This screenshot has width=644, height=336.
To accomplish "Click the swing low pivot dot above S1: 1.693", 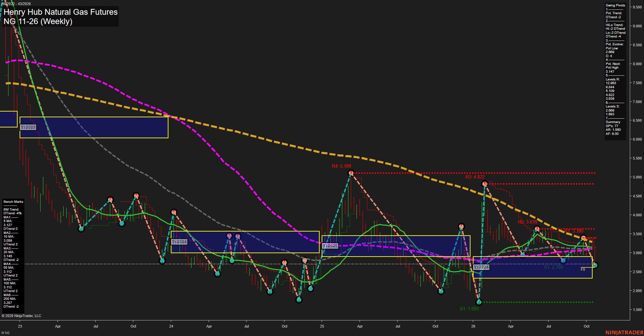I will pos(479,302).
